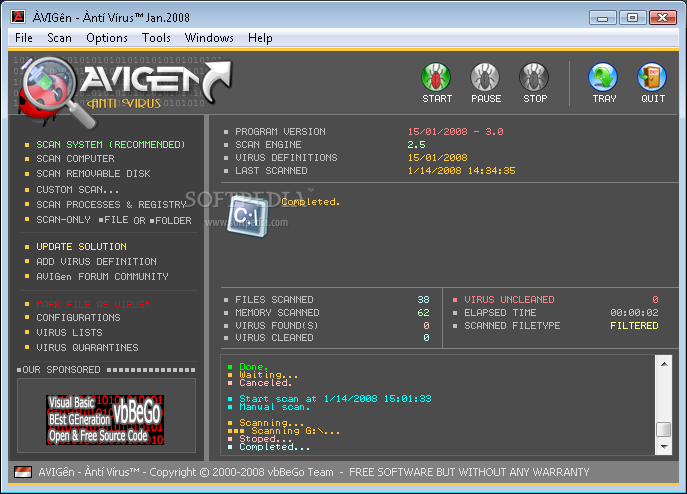Click the C:\ drive scan icon
The width and height of the screenshot is (687, 494).
(248, 216)
